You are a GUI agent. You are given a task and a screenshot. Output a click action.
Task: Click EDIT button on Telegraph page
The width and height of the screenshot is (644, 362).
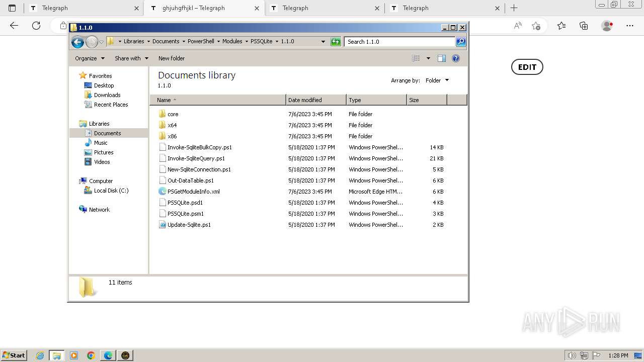527,67
